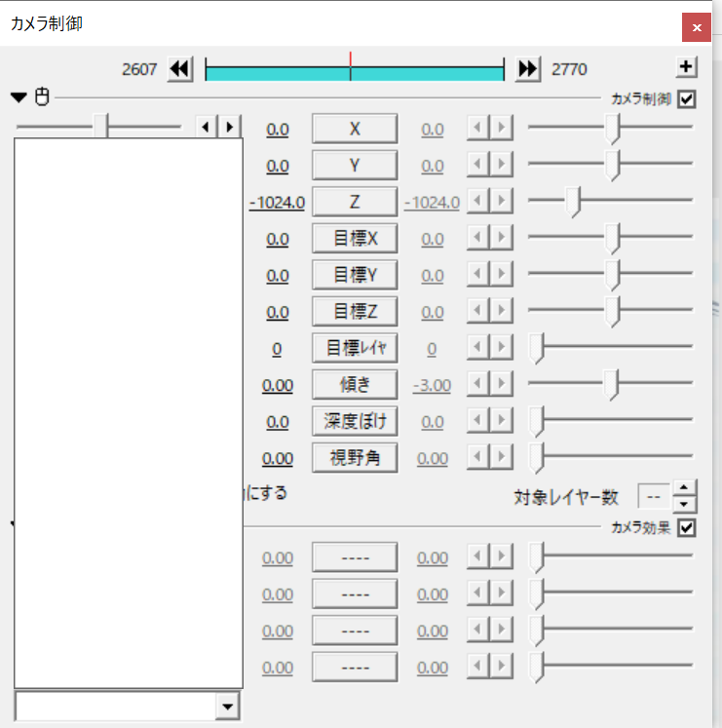Jump to the previous frame start arrow
The image size is (722, 728).
click(x=180, y=69)
